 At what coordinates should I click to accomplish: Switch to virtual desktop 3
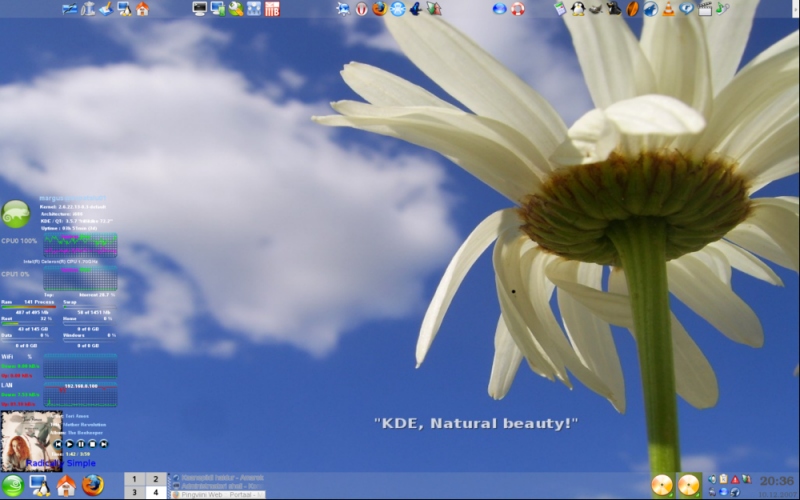(134, 492)
